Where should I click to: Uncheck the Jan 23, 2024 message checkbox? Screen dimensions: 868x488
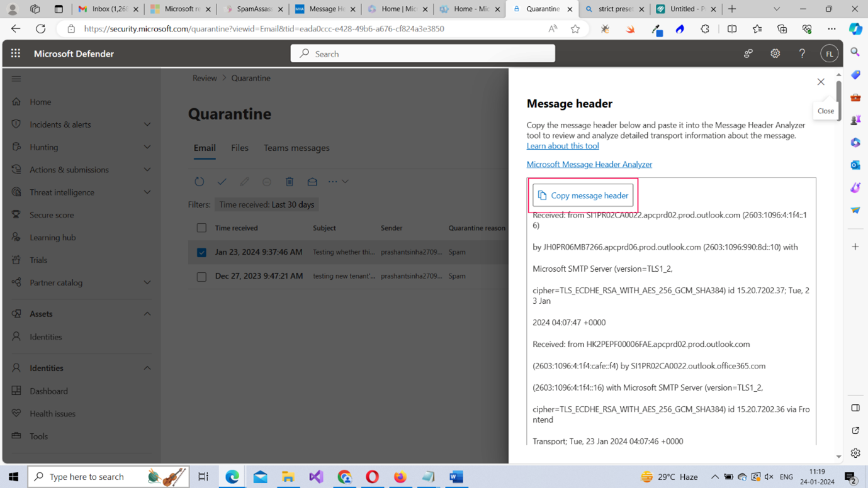pos(201,252)
